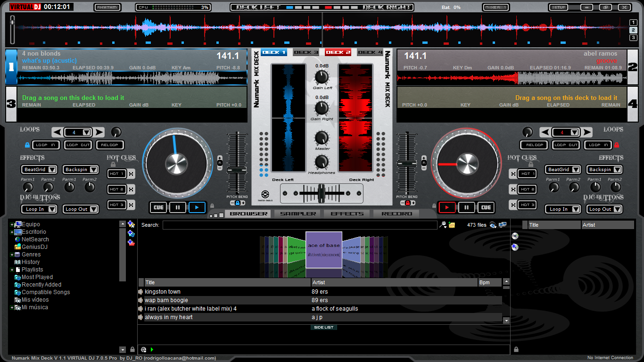Toggle the hot cues lock on right deck

[x=531, y=165]
